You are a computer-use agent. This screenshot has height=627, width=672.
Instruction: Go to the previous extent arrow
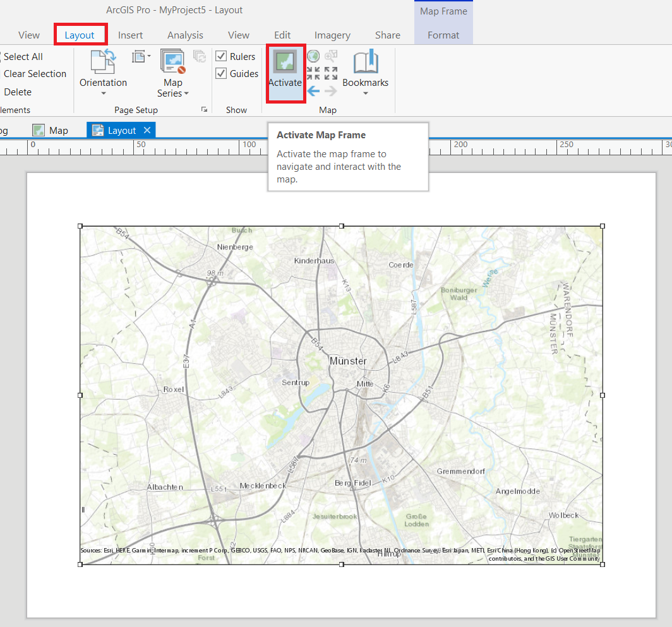click(313, 90)
